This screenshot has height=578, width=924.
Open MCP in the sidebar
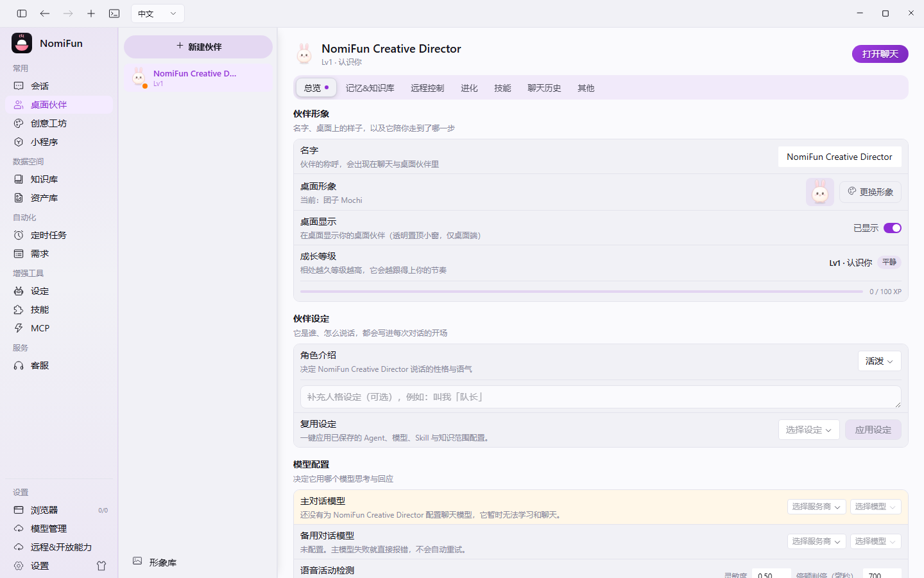point(59,328)
